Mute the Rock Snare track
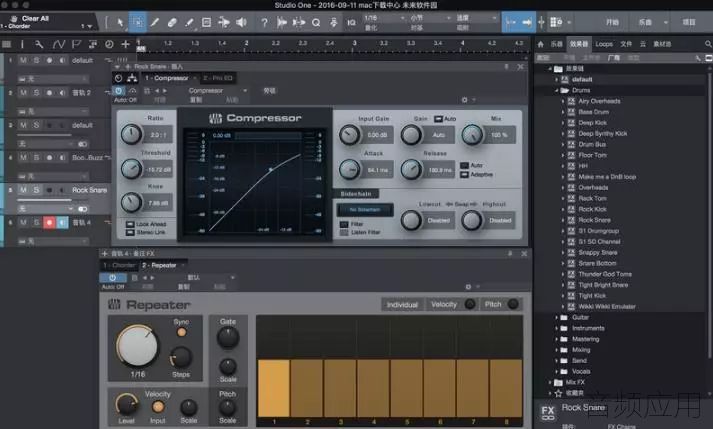The height and width of the screenshot is (429, 713). (23, 190)
